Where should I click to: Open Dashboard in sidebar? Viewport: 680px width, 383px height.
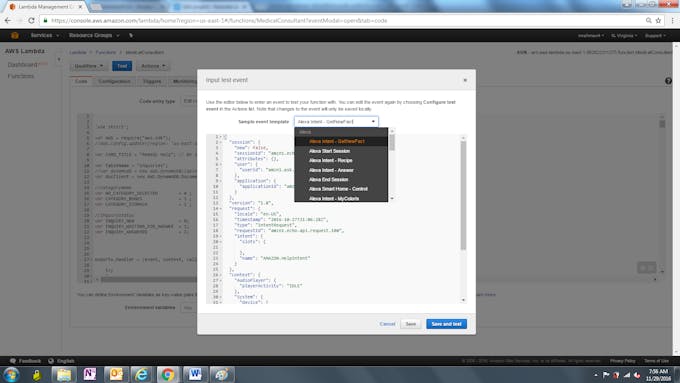[23, 65]
